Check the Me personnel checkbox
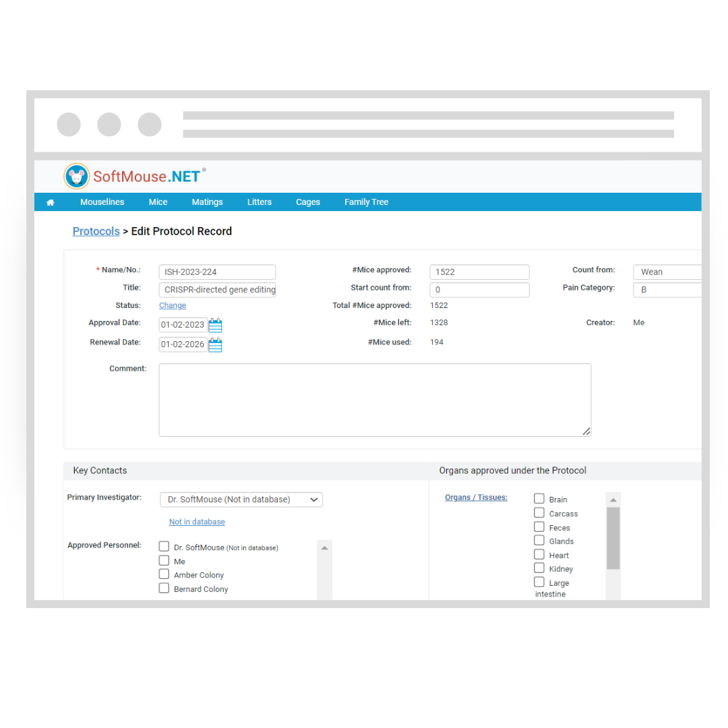The image size is (728, 728). pos(164,560)
